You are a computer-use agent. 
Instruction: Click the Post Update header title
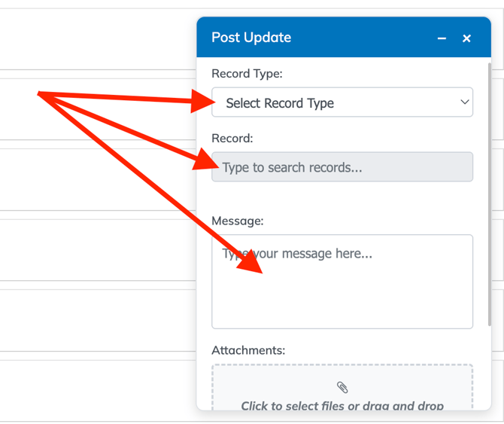click(x=251, y=38)
